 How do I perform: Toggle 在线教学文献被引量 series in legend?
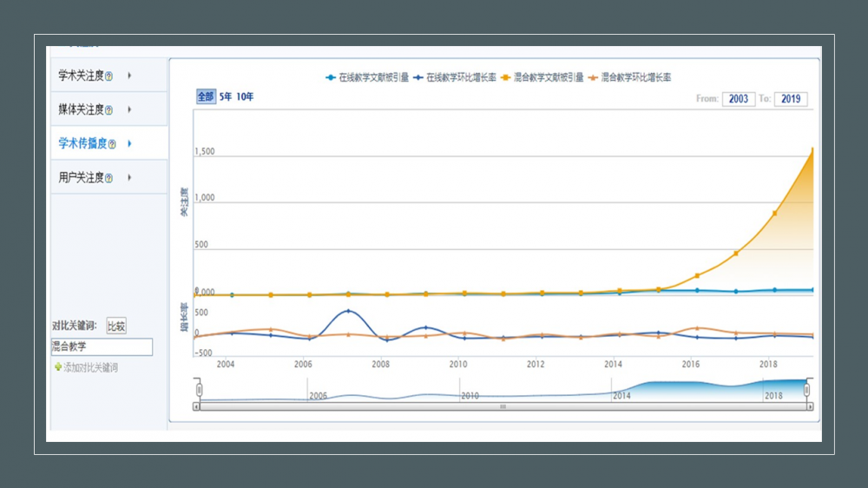tap(367, 77)
